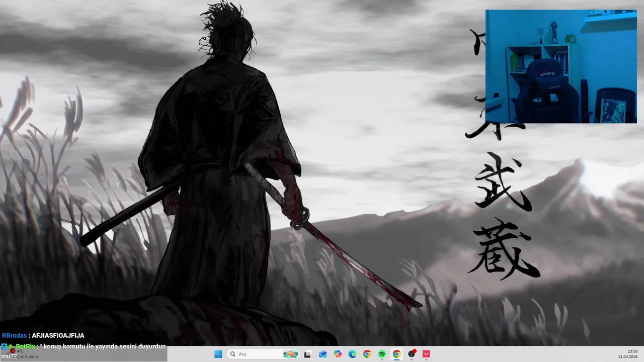This screenshot has width=644, height=362.
Task: Open the Windows Start menu
Action: pyautogui.click(x=218, y=354)
